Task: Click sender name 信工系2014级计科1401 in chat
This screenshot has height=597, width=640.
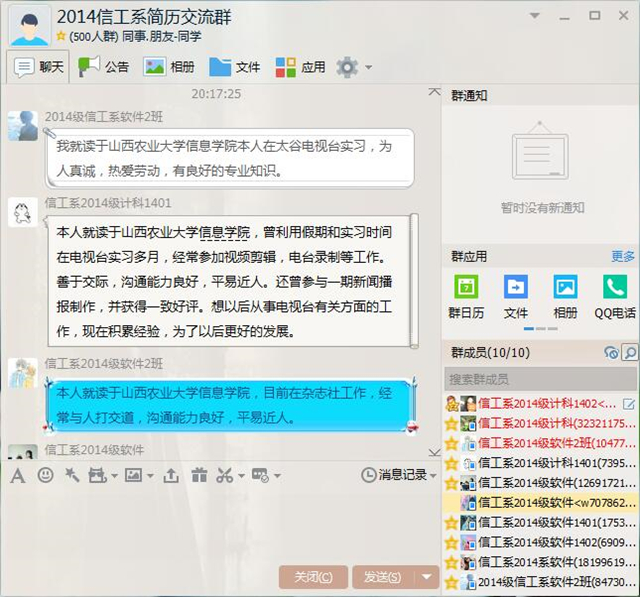Action: [108, 203]
